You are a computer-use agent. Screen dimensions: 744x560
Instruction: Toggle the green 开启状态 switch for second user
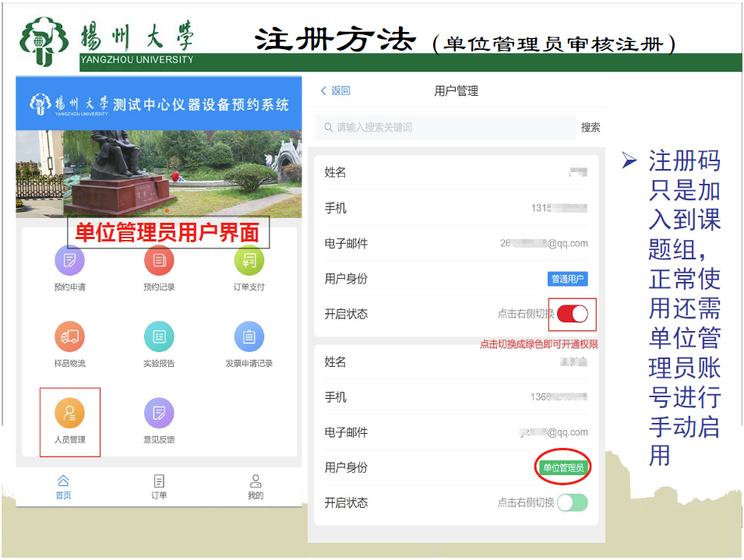(573, 502)
